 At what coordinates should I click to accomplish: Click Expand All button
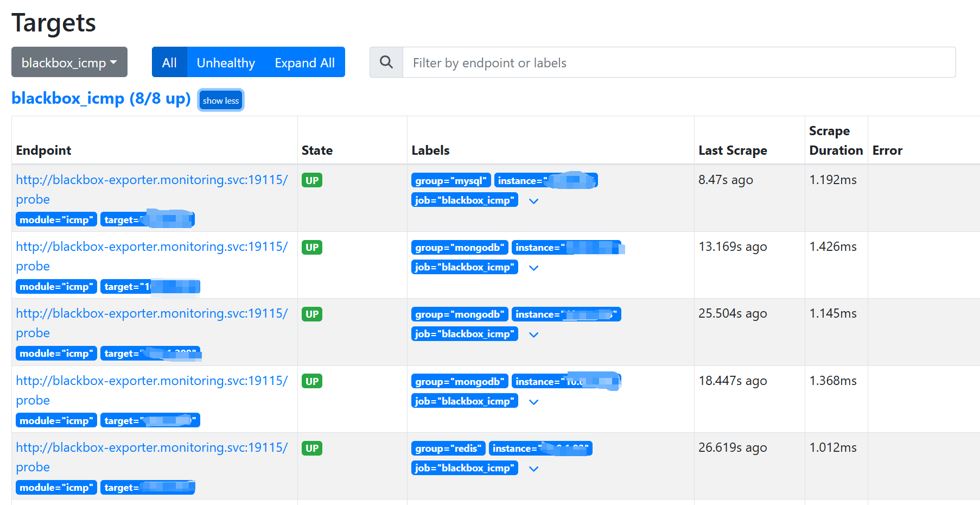coord(304,62)
